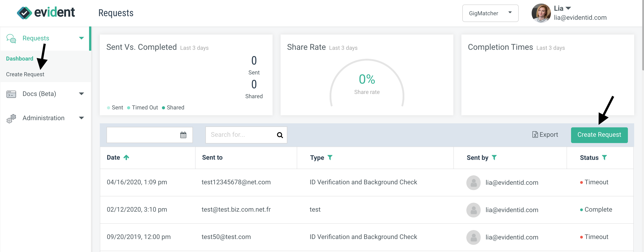This screenshot has width=644, height=252.
Task: Toggle the Sent legend dot
Action: pyautogui.click(x=109, y=108)
